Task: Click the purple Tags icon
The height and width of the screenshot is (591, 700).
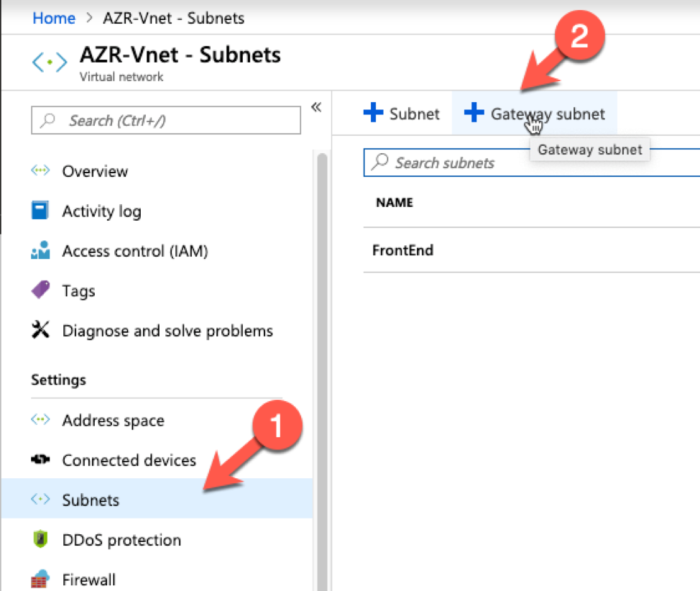Action: (41, 290)
